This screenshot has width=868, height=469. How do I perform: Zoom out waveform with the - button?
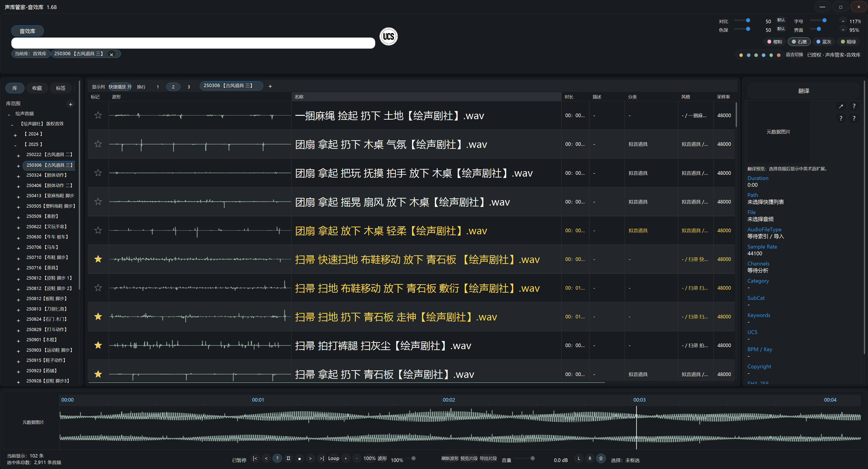[357, 459]
